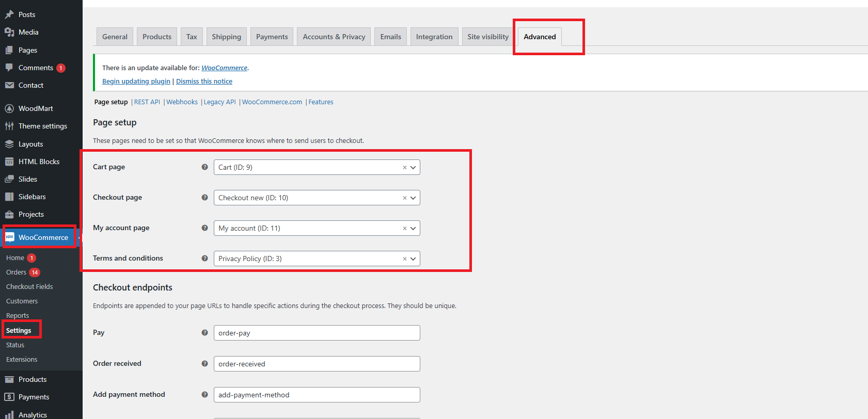Click the WooCommerce update notice link
This screenshot has width=868, height=419.
coord(225,68)
